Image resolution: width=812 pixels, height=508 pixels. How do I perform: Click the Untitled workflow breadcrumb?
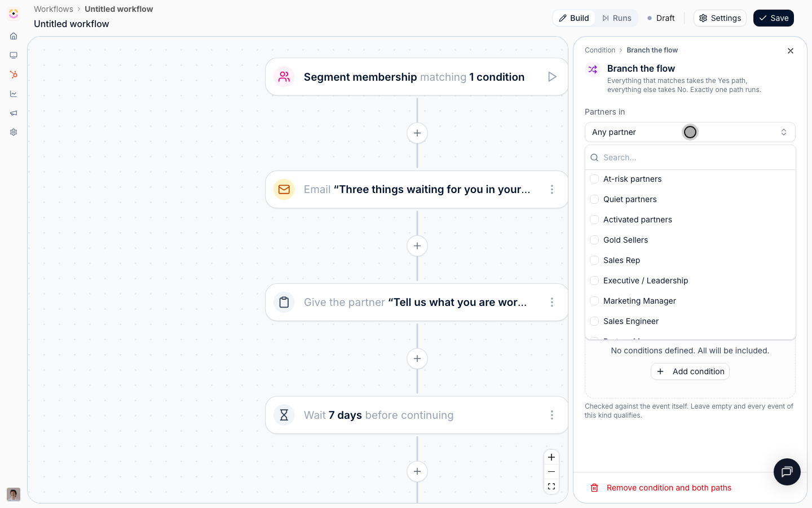click(119, 9)
